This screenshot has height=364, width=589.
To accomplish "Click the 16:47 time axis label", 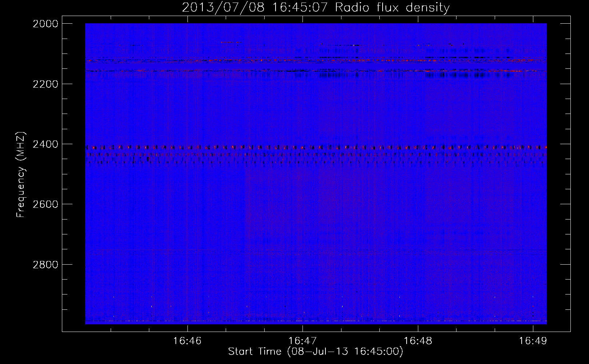I will [x=303, y=341].
